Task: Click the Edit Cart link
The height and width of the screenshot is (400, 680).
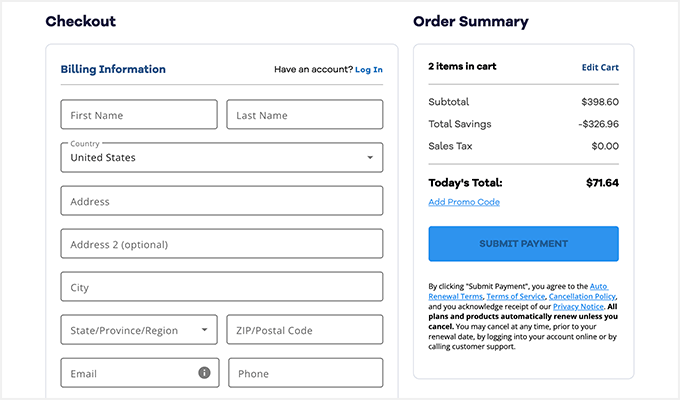Action: 600,68
